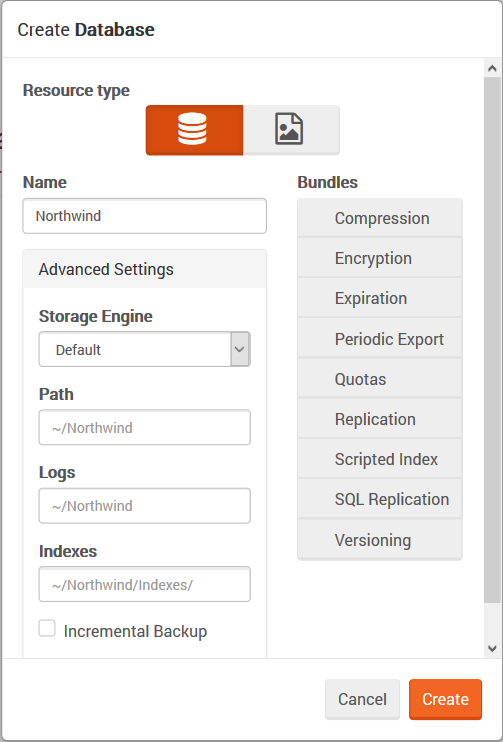Click the Logs input field

coord(144,505)
